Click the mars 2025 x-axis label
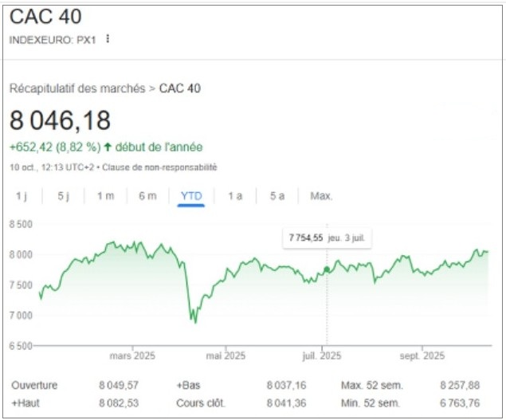Viewport: 506px width, 420px height. point(132,356)
